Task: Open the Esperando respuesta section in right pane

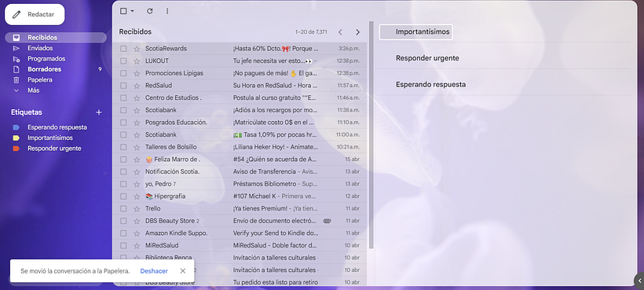Action: tap(430, 85)
